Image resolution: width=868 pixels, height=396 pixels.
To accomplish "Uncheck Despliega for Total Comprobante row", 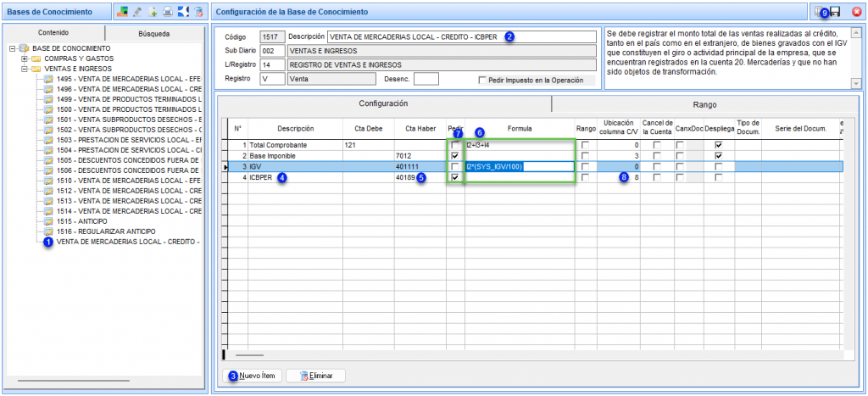I will coord(719,144).
